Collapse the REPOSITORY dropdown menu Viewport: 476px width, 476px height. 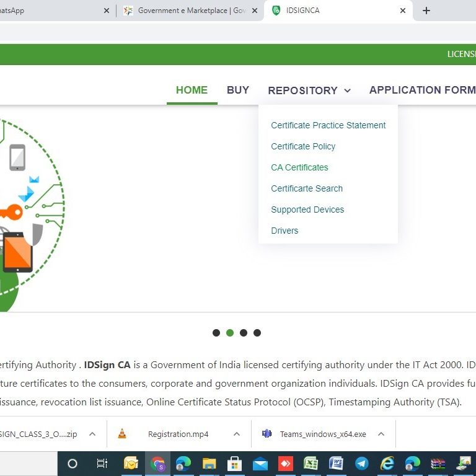pos(309,90)
